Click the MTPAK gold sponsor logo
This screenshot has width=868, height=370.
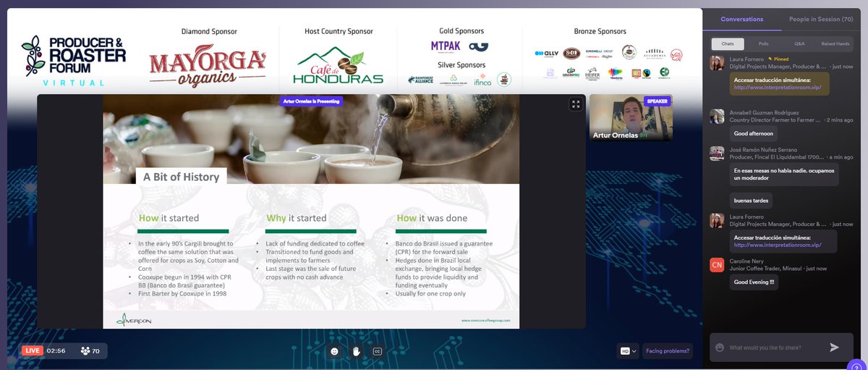(x=444, y=46)
